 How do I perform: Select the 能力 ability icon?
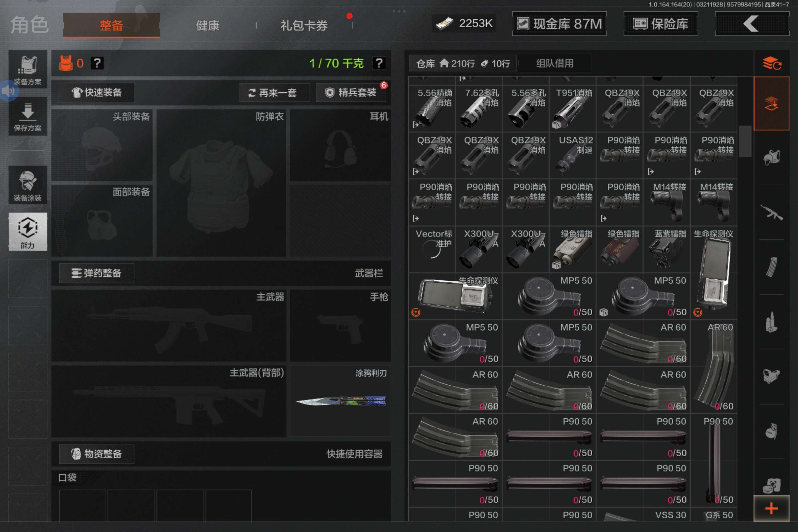point(27,232)
